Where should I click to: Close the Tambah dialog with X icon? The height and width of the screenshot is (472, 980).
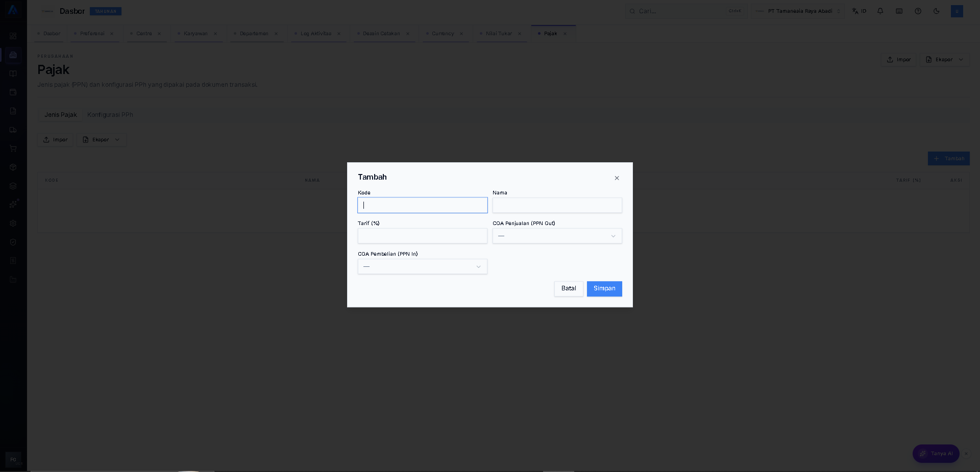pos(617,178)
